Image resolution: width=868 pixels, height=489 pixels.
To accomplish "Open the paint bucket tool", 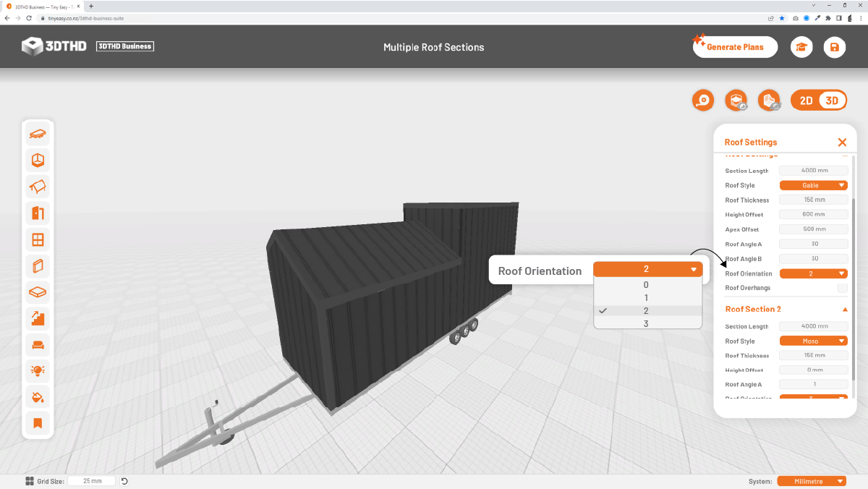I will point(38,396).
